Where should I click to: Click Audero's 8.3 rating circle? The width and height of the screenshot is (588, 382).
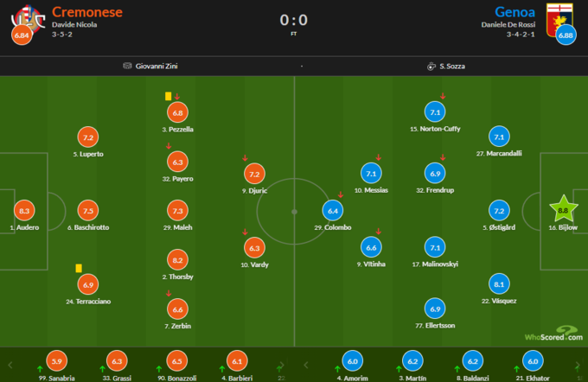pos(25,210)
